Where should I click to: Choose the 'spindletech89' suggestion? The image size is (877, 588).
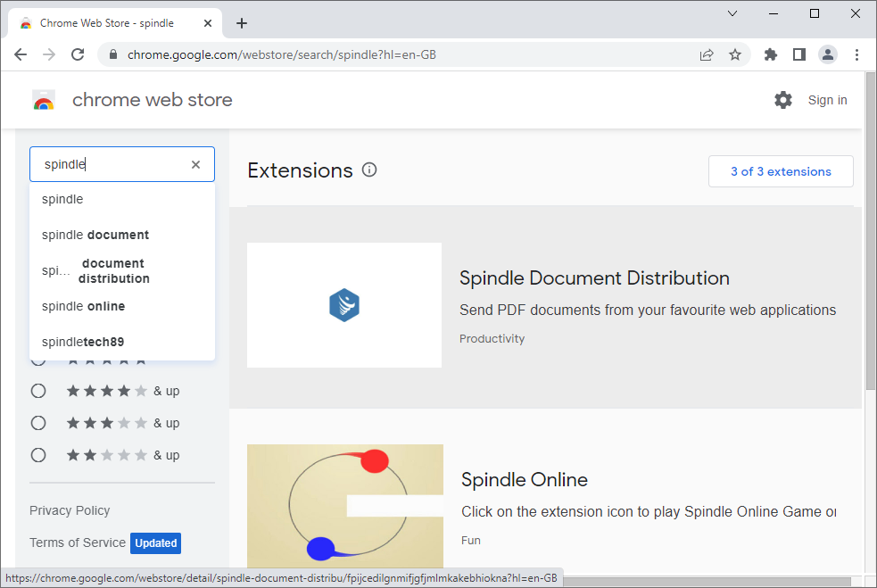(x=122, y=342)
